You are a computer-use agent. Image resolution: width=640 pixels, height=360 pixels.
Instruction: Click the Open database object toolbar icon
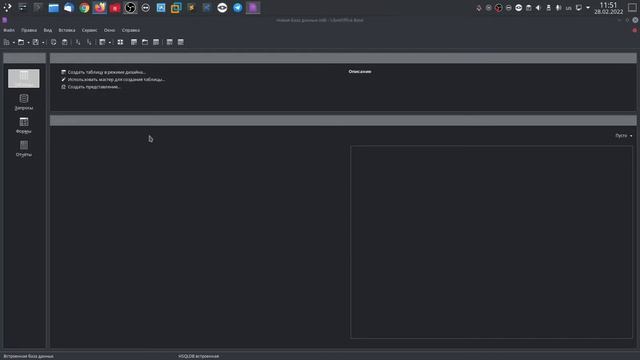tap(145, 42)
